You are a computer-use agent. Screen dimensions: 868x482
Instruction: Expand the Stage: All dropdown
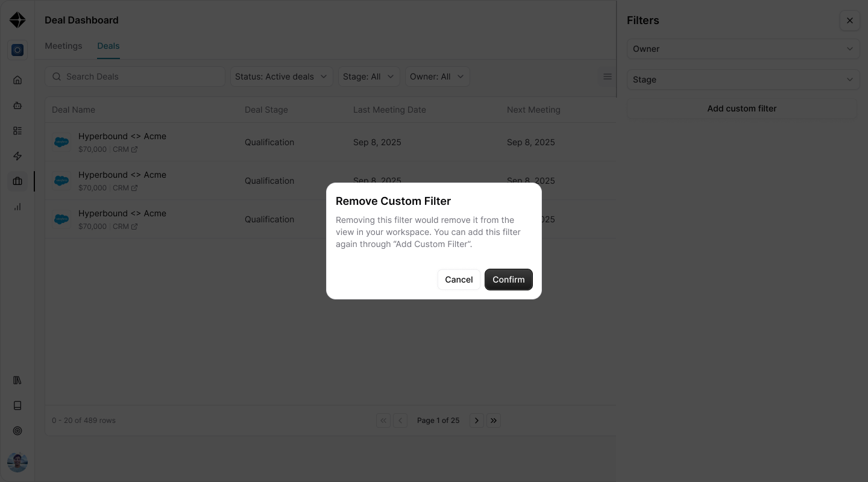pyautogui.click(x=369, y=77)
